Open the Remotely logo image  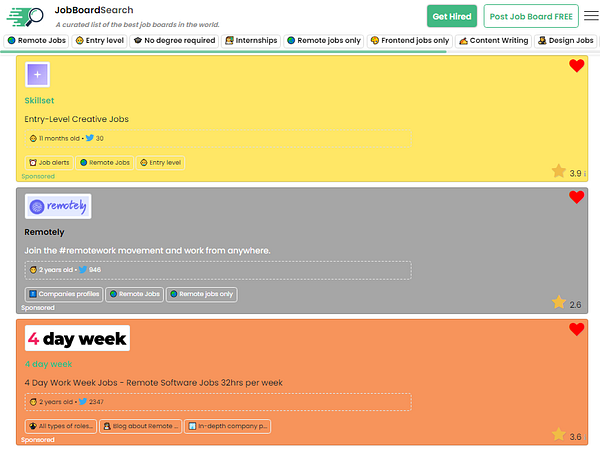pyautogui.click(x=58, y=206)
